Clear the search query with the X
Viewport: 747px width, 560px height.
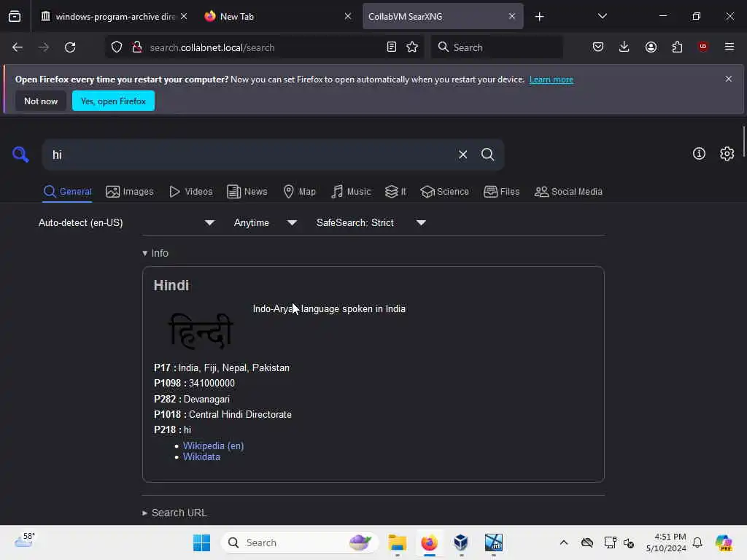462,155
